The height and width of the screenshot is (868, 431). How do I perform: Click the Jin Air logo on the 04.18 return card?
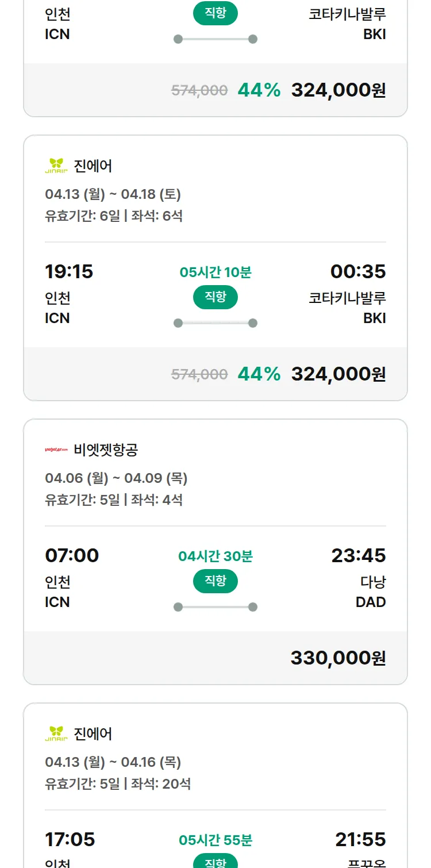pyautogui.click(x=56, y=166)
